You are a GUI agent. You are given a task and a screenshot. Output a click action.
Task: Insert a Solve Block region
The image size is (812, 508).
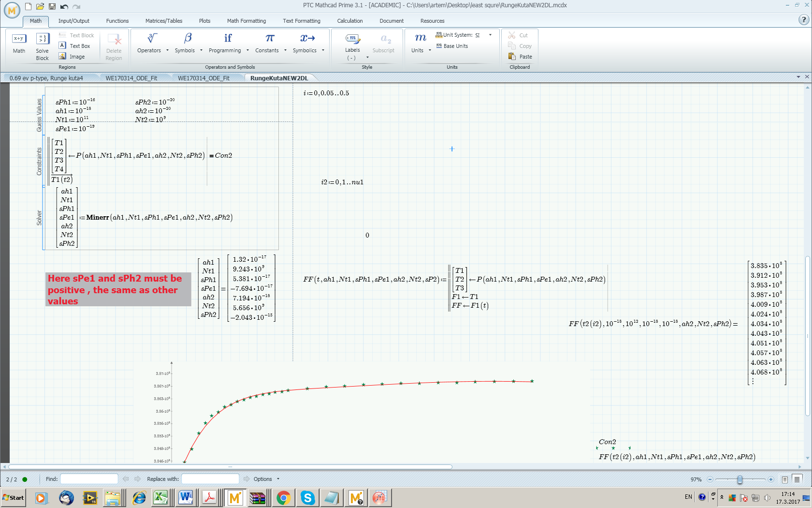(43, 46)
